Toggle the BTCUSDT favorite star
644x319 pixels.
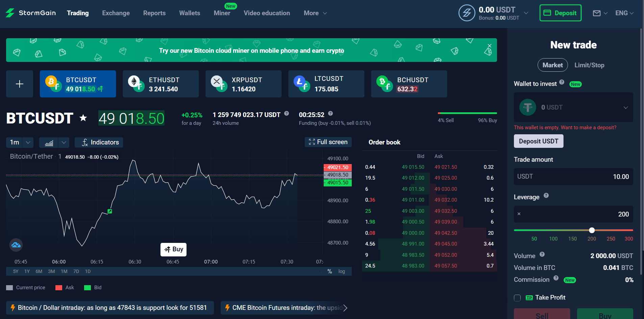83,118
